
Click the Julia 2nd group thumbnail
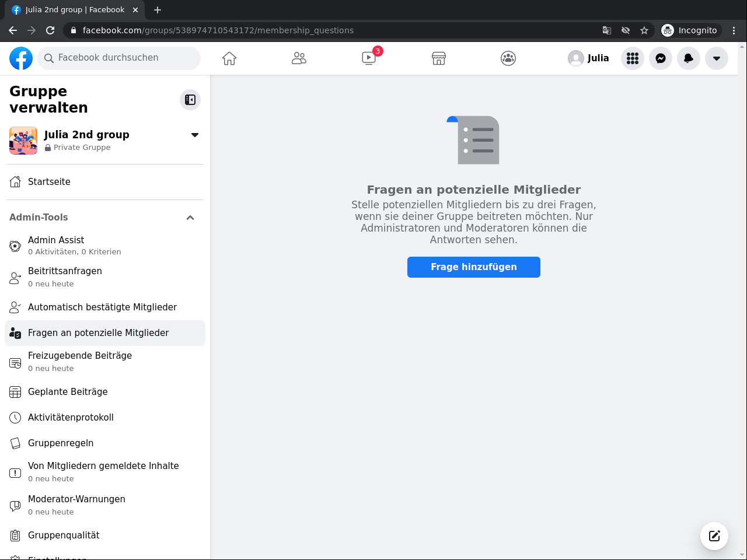pos(23,141)
